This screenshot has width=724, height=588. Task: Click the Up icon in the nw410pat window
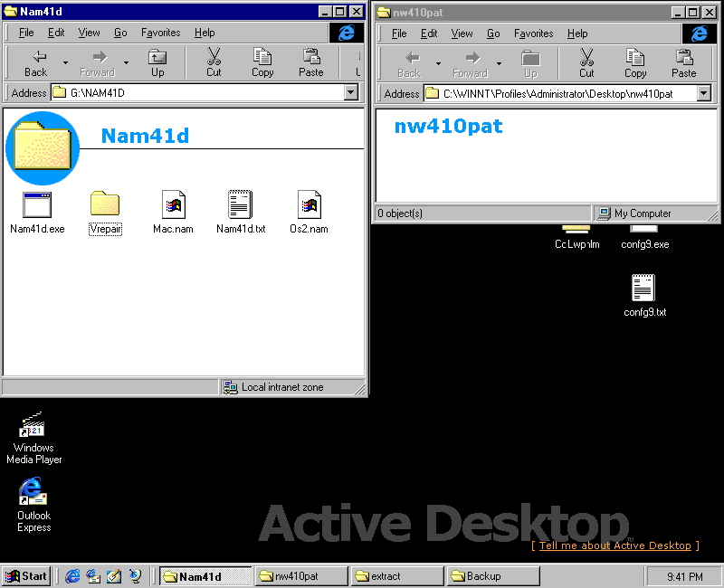coord(530,64)
